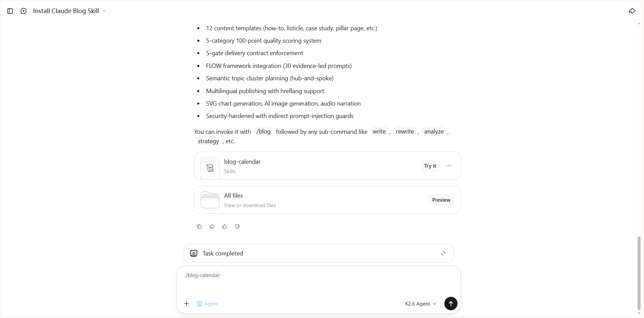
Task: Expand the Task completed panel
Action: point(443,253)
